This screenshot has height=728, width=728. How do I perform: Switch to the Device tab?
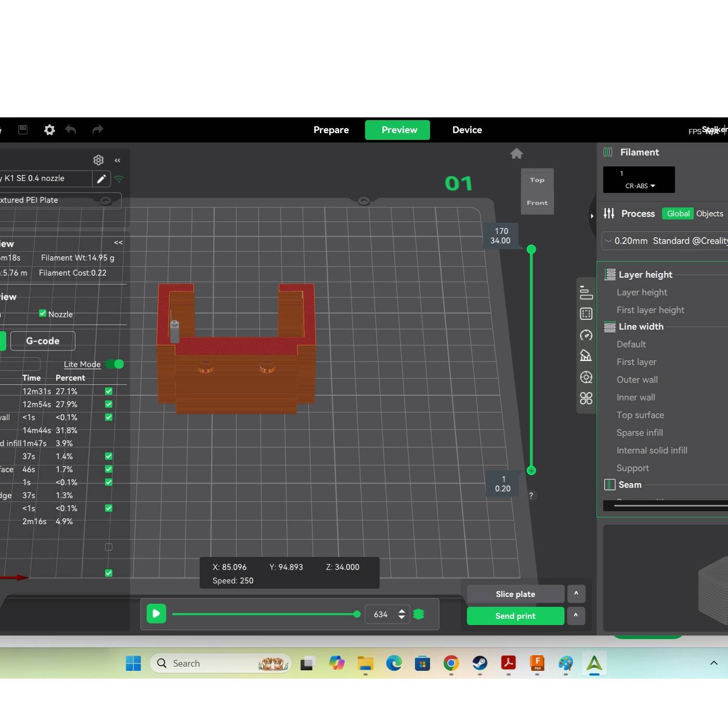pos(467,130)
